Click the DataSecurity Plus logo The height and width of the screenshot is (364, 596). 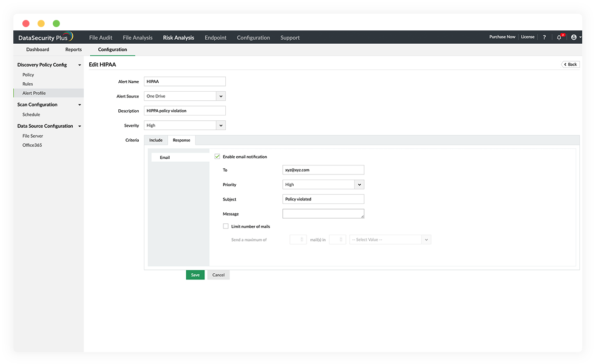46,37
